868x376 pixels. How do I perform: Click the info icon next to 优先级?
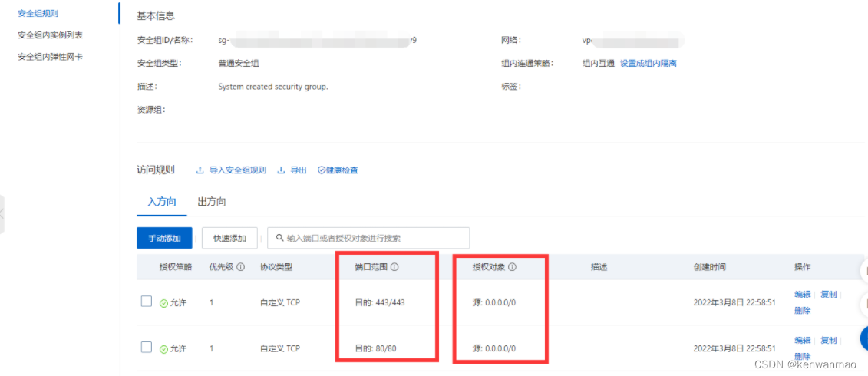point(241,267)
